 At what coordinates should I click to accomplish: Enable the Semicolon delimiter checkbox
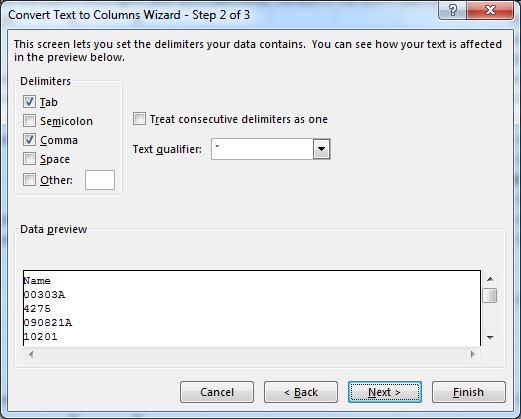click(x=29, y=121)
